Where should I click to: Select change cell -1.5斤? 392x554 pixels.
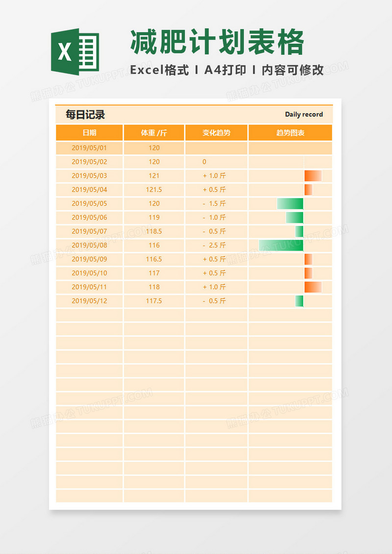tap(217, 203)
